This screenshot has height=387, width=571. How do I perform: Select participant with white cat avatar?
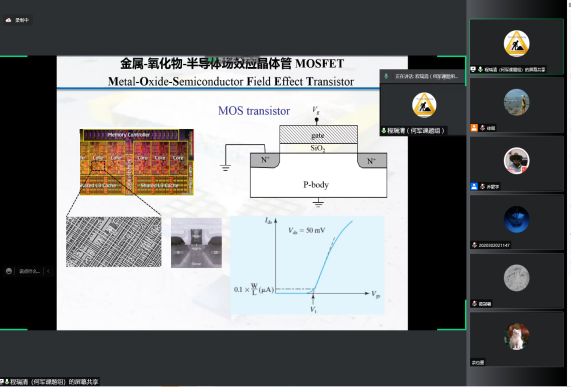(516, 339)
